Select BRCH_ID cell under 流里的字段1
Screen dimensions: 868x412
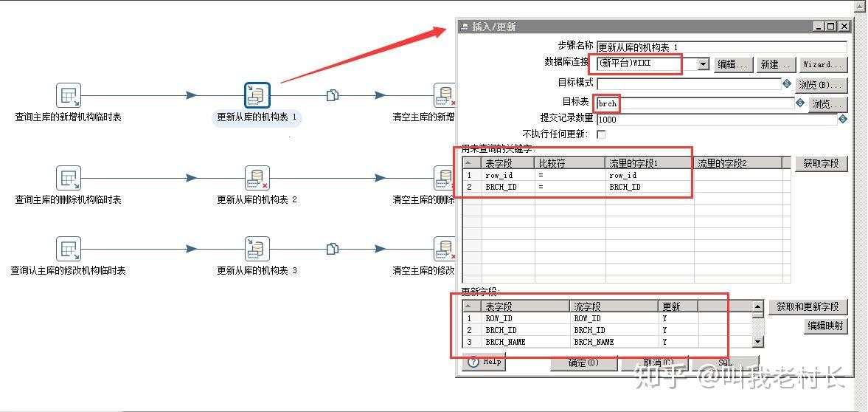point(650,187)
